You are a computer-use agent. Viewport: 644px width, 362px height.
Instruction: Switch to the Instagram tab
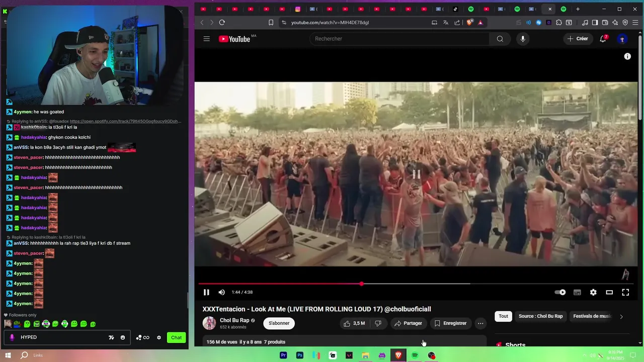point(298,9)
